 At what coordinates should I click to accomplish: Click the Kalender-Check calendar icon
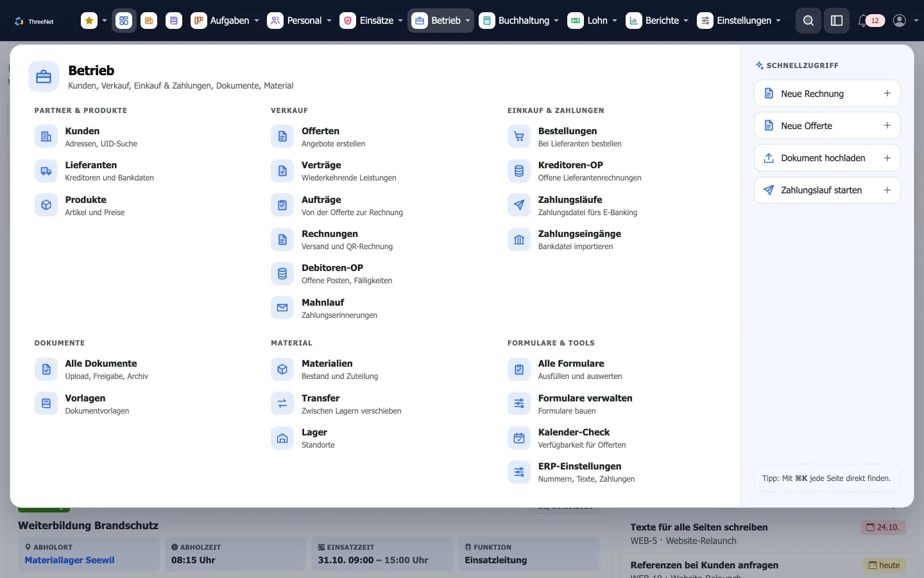[519, 438]
